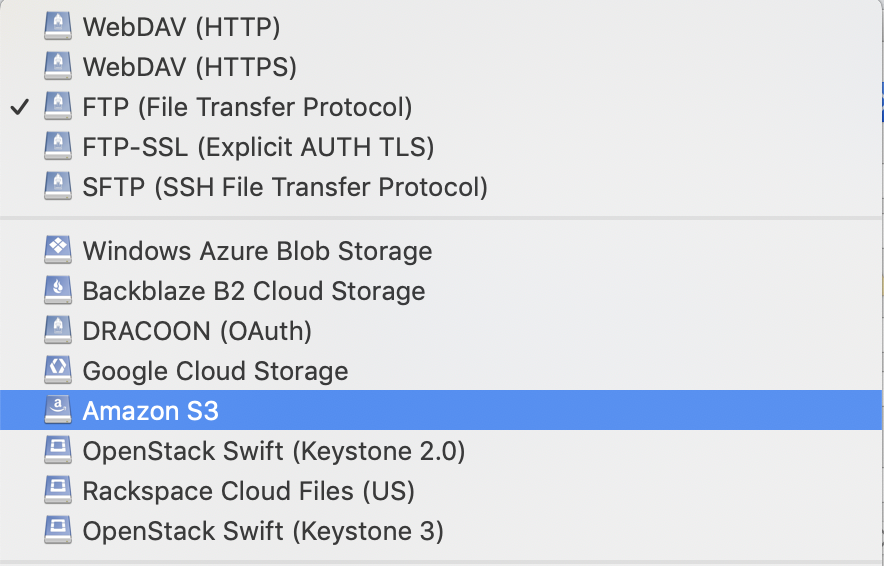Viewport: 884px width, 566px height.
Task: Click the DRACOON drive icon
Action: (58, 330)
